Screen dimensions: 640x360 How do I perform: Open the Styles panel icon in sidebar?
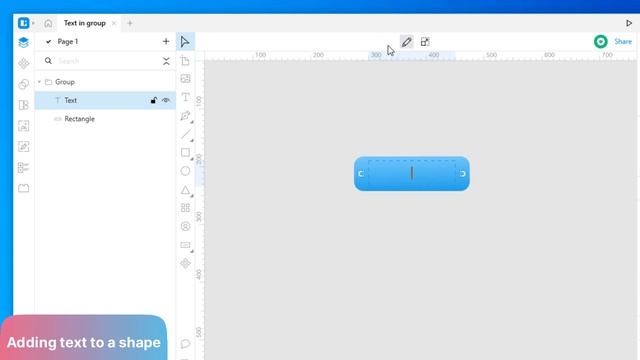tap(24, 84)
